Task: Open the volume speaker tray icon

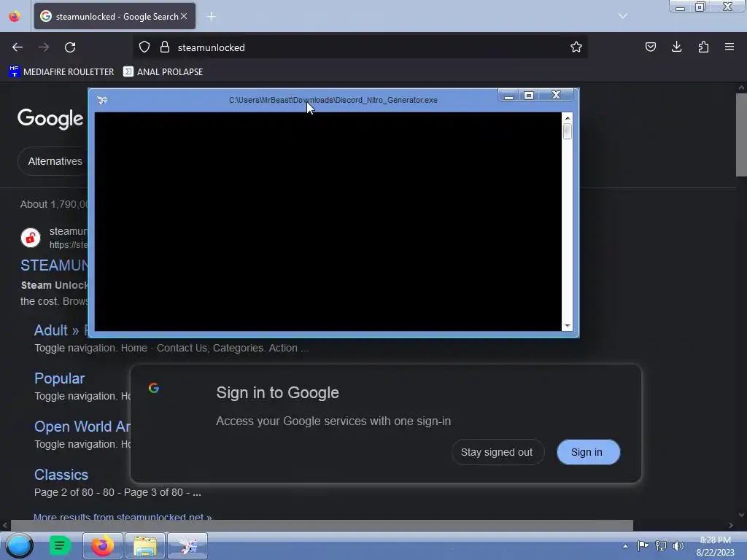Action: pyautogui.click(x=678, y=545)
